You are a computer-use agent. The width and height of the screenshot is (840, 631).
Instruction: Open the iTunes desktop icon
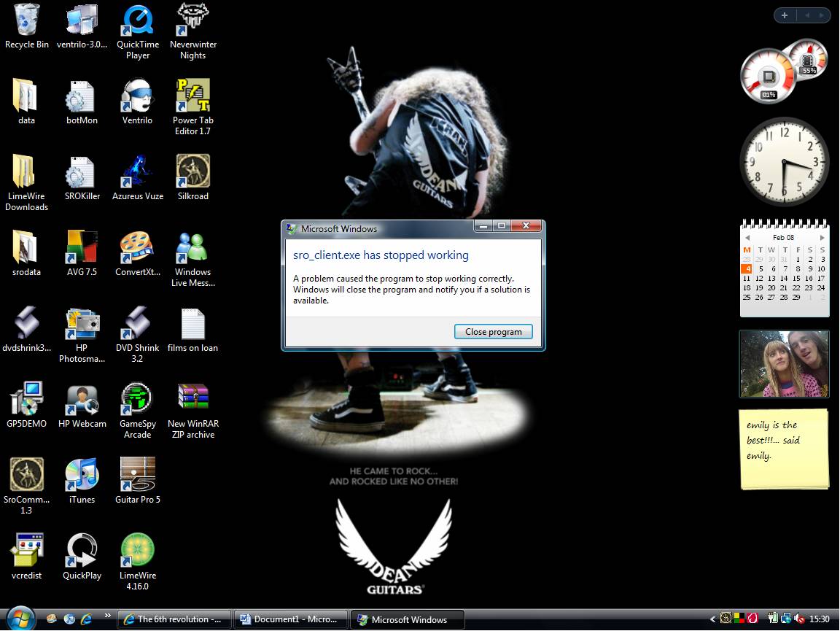click(82, 475)
